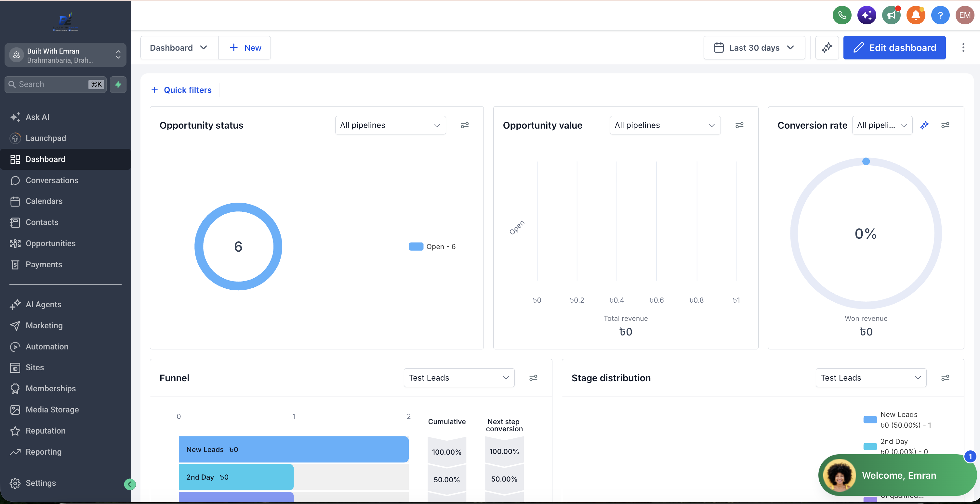Click the AI sparkle icon in Conversion rate

click(x=924, y=125)
